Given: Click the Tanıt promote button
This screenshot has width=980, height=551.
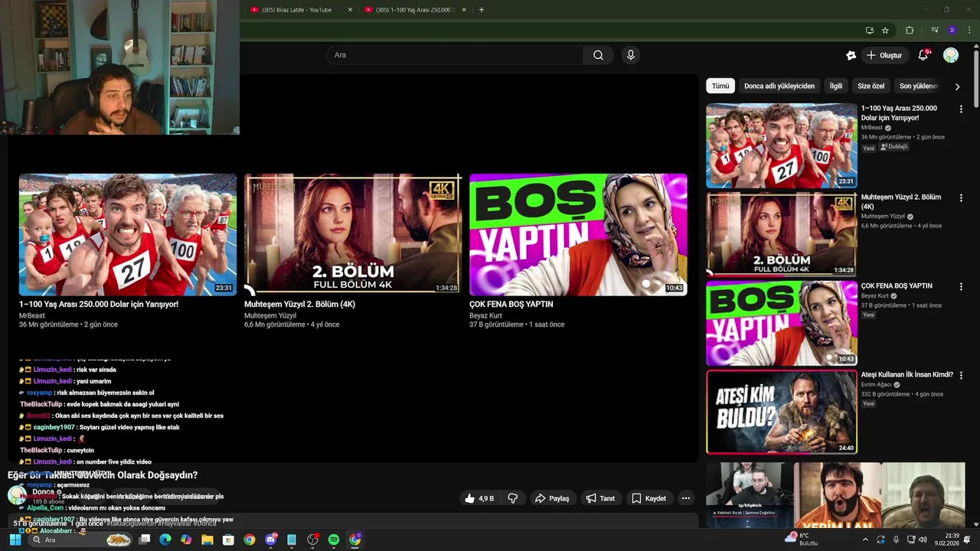Looking at the screenshot, I should tap(600, 498).
